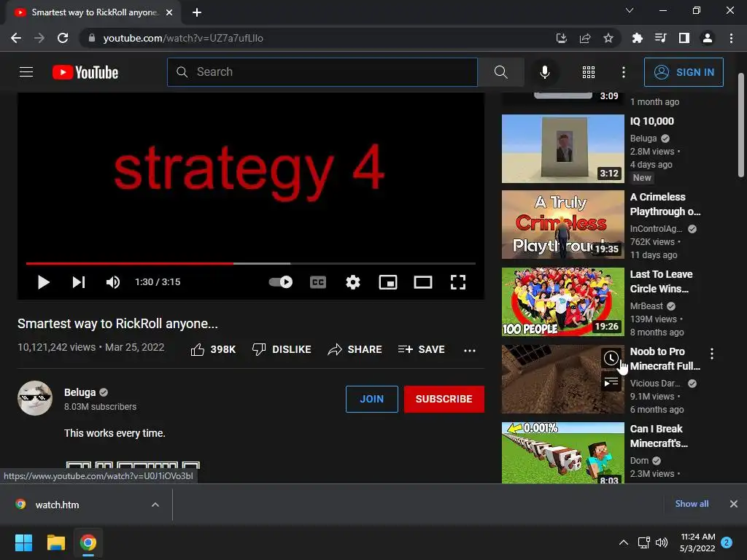Viewport: 747px width, 560px height.
Task: Show hidden system tray icons
Action: pyautogui.click(x=623, y=542)
